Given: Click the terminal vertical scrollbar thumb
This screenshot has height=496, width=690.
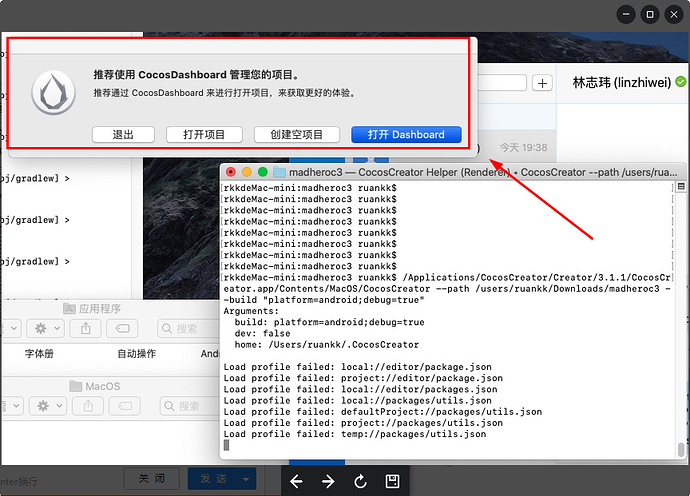Looking at the screenshot, I should pos(681,449).
